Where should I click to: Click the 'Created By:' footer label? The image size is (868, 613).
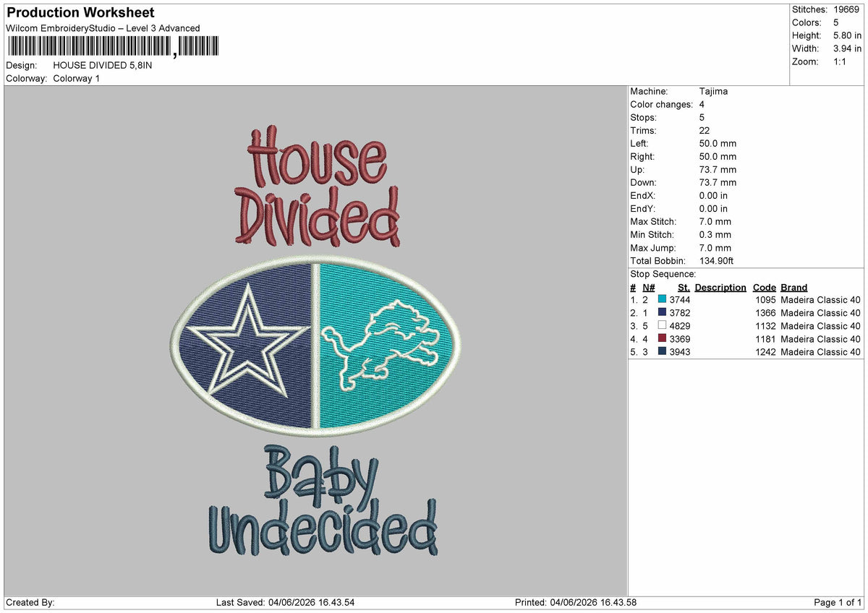[x=30, y=603]
